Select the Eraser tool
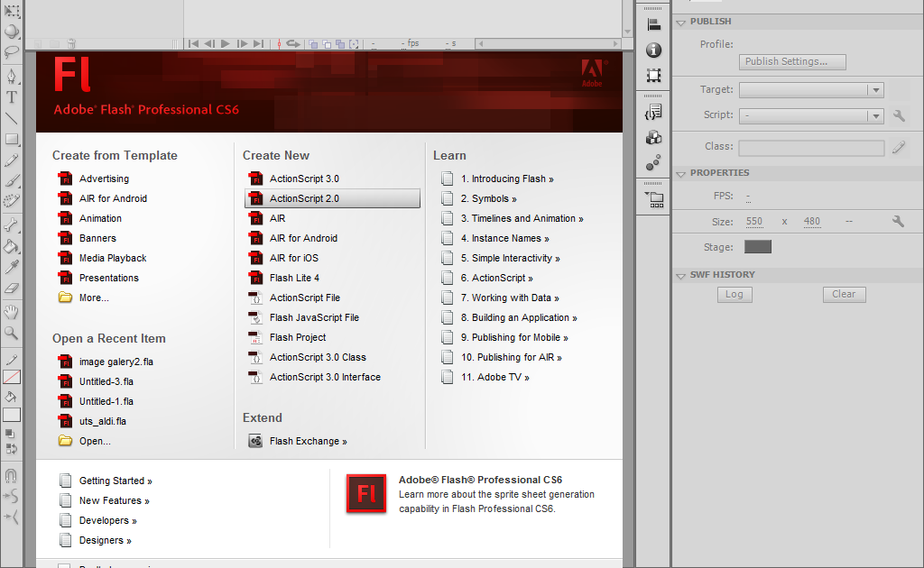924x568 pixels. tap(11, 288)
